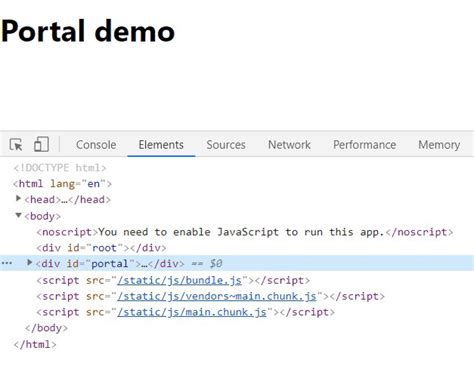
Task: Select the html lang en node
Action: coord(62,184)
